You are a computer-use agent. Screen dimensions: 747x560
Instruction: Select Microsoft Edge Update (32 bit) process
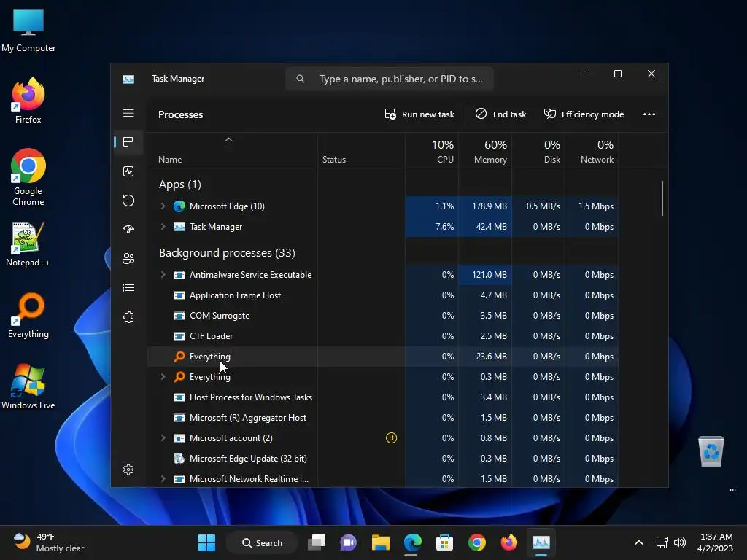248,459
